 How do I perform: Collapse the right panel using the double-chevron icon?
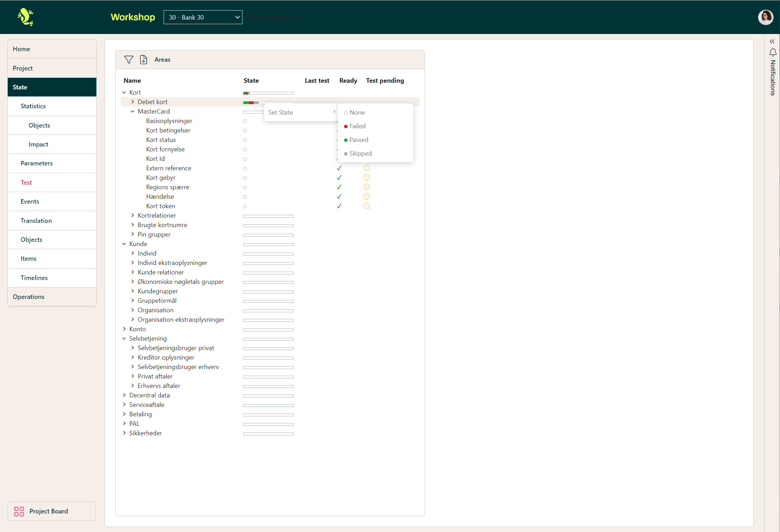click(x=772, y=41)
